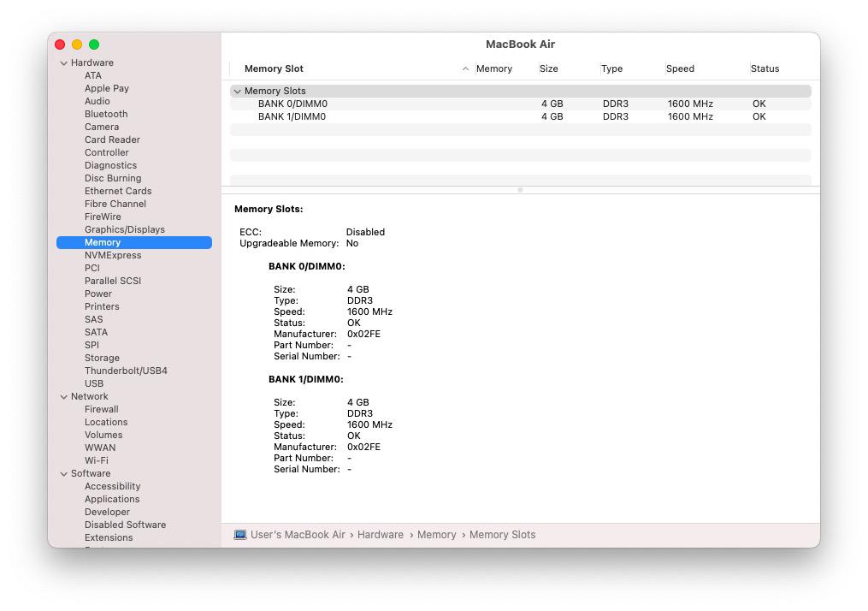Select Extensions under Software
The width and height of the screenshot is (868, 611).
click(109, 537)
